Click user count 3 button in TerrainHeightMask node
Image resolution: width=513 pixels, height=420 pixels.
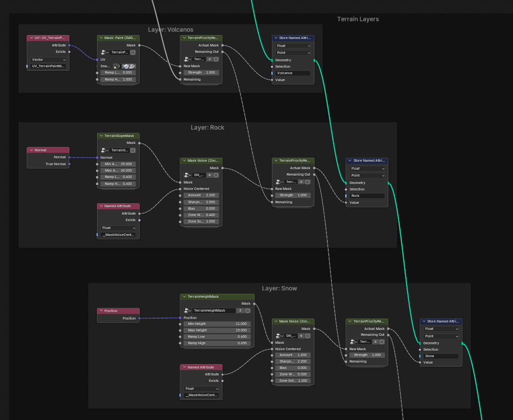click(240, 311)
